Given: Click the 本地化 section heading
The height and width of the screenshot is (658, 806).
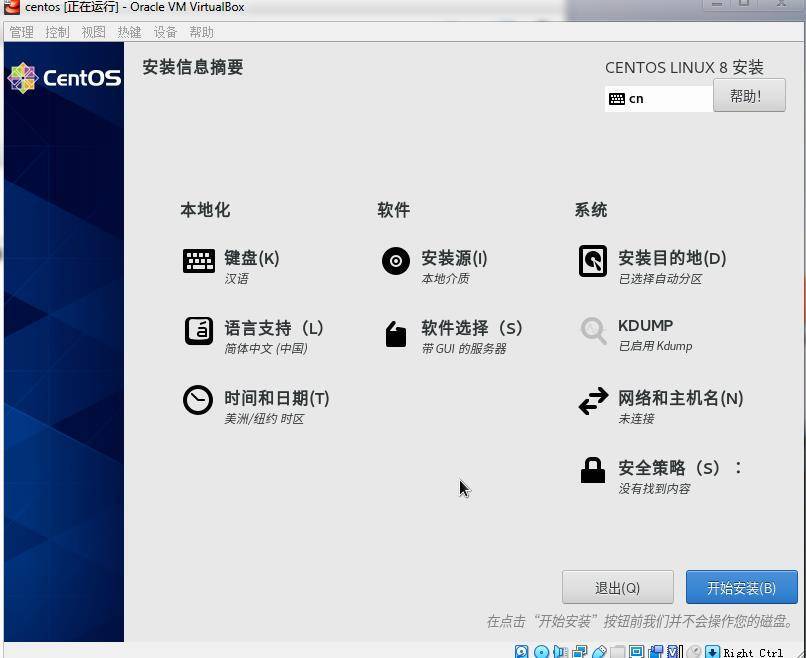Looking at the screenshot, I should (205, 210).
